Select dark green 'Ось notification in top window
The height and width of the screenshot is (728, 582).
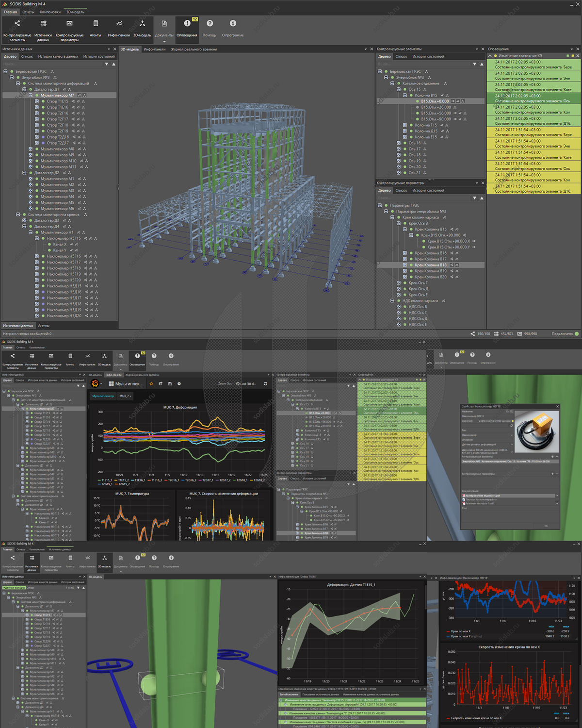(533, 99)
